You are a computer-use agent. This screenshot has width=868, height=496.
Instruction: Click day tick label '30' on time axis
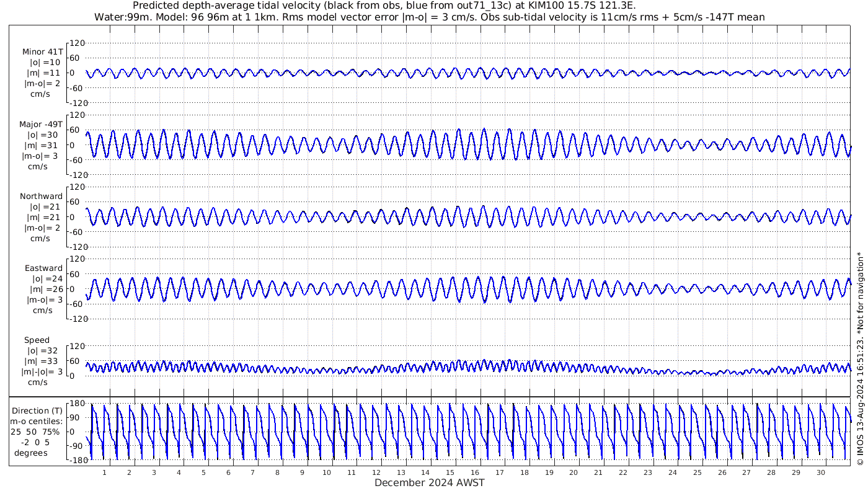821,472
